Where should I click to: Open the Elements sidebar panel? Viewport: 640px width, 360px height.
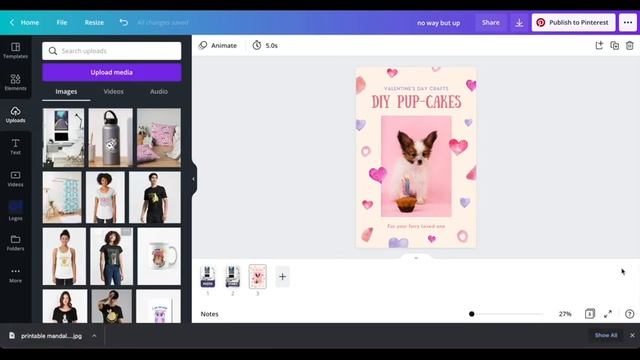coord(16,82)
